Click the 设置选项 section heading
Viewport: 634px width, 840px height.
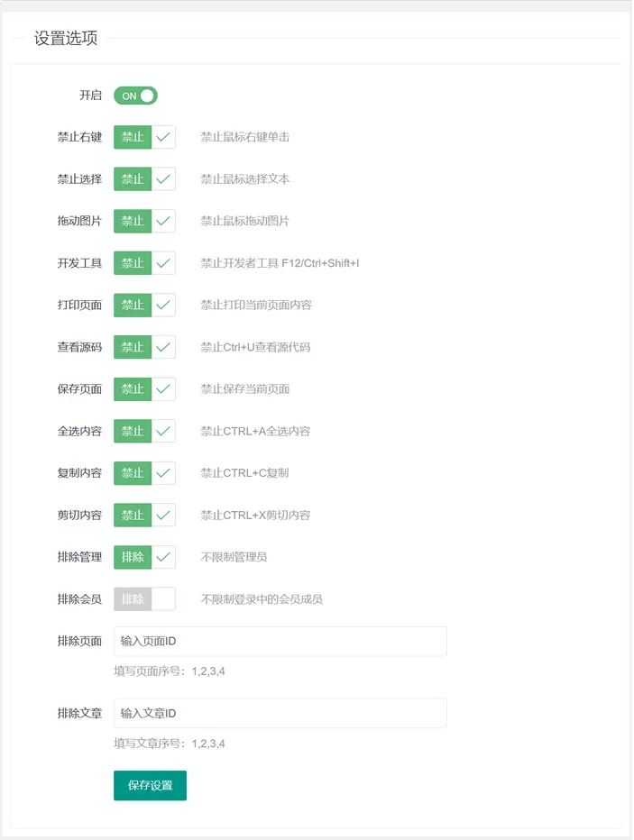(x=66, y=38)
